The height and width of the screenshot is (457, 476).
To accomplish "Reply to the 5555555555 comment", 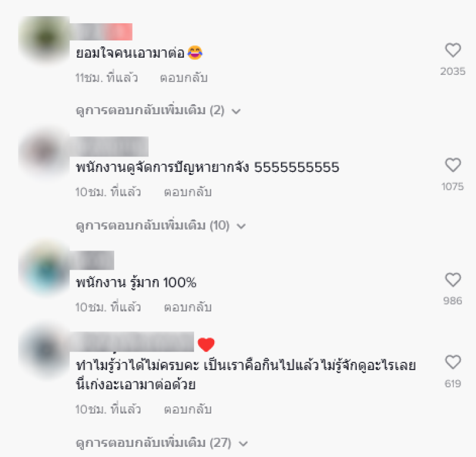I will click(x=187, y=192).
